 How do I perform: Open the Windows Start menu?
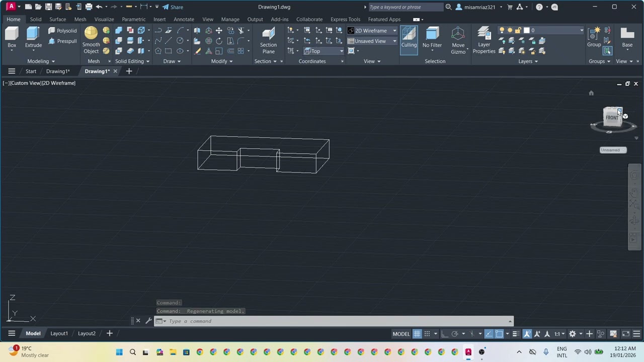tap(119, 352)
